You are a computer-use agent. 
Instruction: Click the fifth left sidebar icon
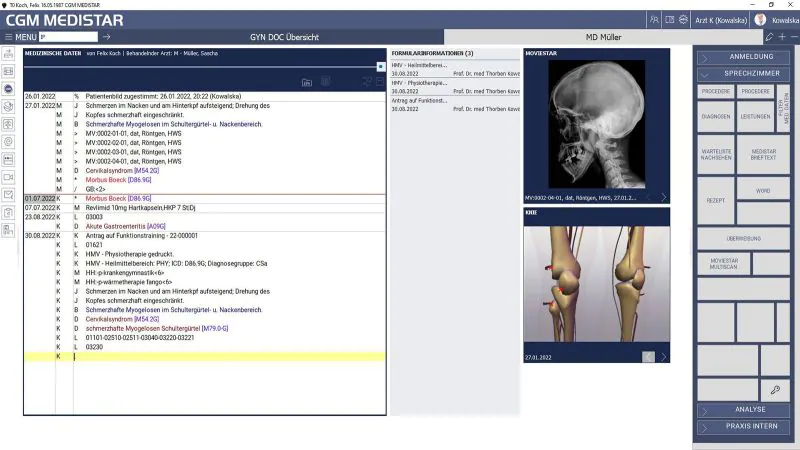8,124
